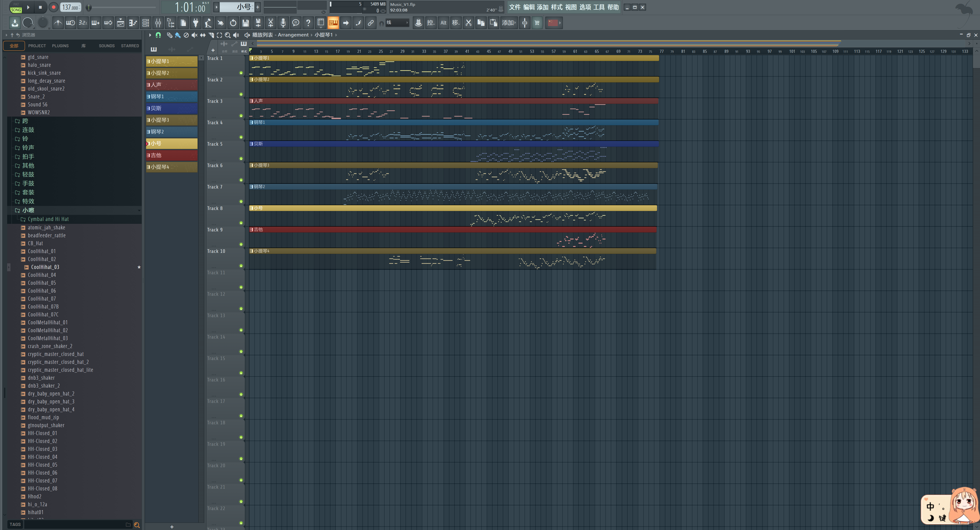Click the search icon beside TAGS field
980x530 pixels.
tap(137, 525)
